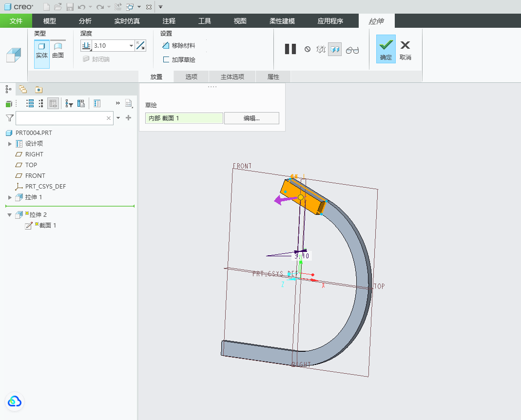The width and height of the screenshot is (521, 420).
Task: Click the green checkmark 确定 button
Action: (386, 49)
